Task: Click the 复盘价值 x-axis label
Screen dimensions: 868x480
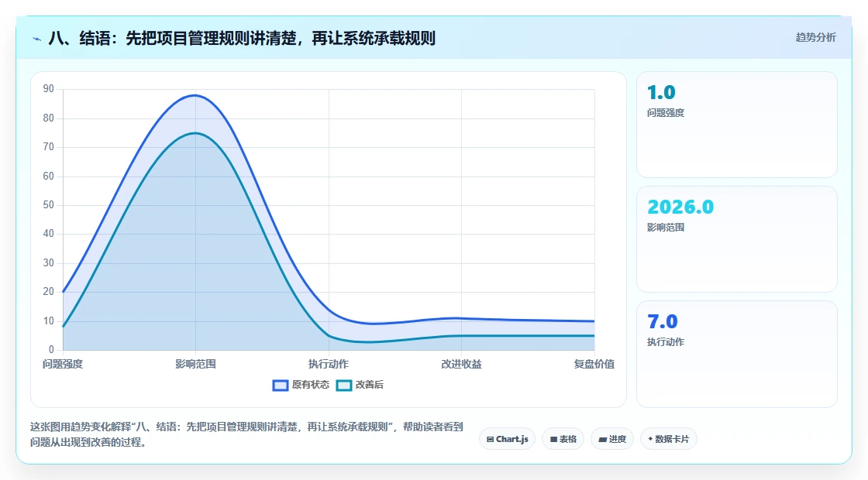Action: [594, 364]
